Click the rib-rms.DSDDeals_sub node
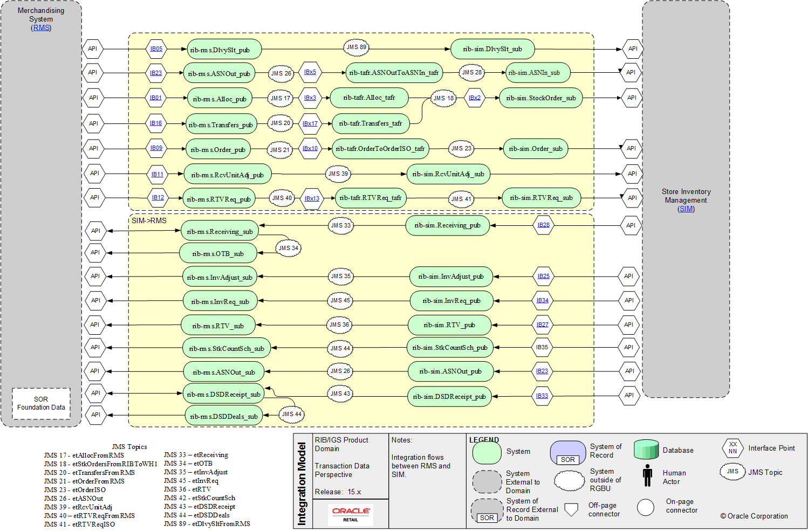Screen dimensions: 808x532 223,416
